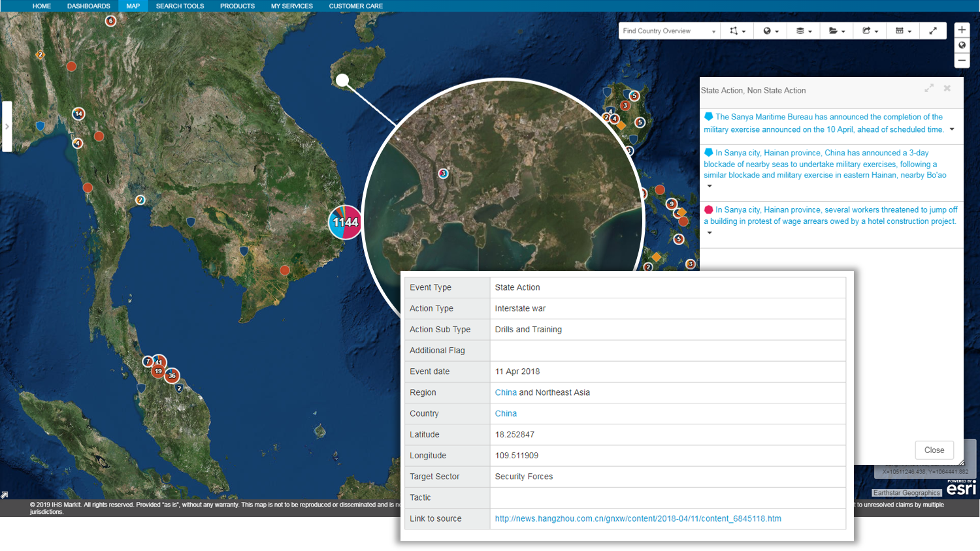The image size is (980, 551).
Task: Open the polygon draw tool menu
Action: 737,31
